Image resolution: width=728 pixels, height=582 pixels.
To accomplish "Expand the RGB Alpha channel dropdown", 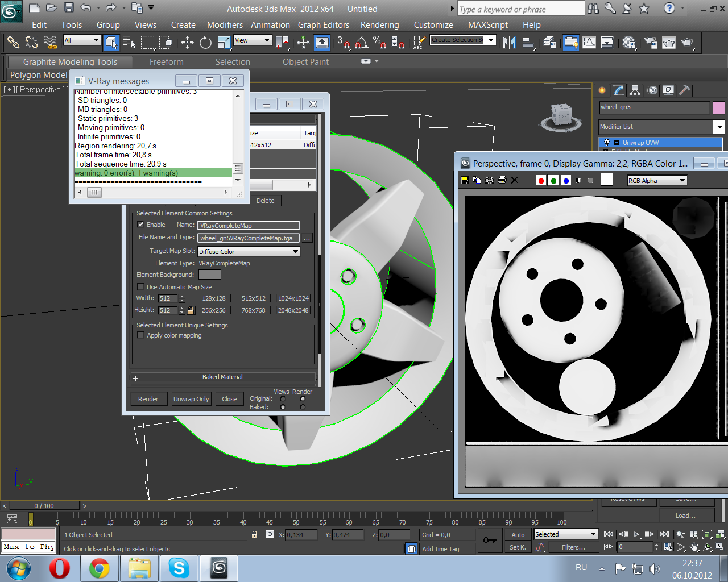I will (x=682, y=181).
